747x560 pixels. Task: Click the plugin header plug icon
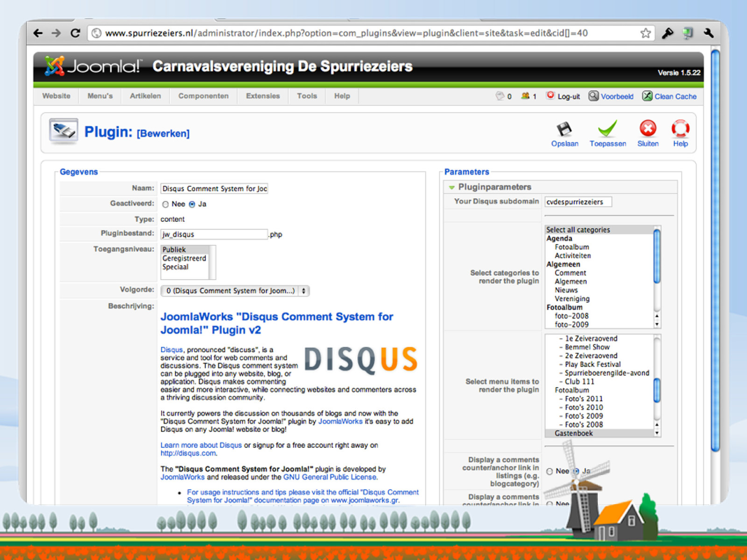point(63,131)
